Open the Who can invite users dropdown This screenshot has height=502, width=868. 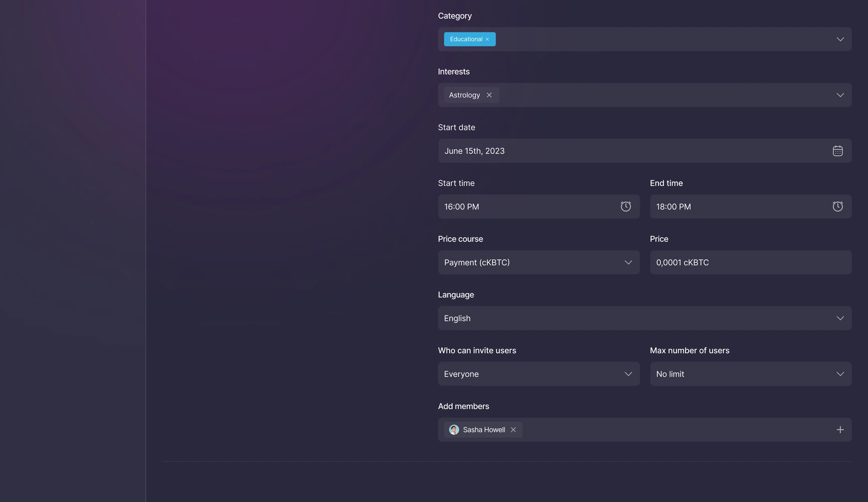[x=538, y=374]
